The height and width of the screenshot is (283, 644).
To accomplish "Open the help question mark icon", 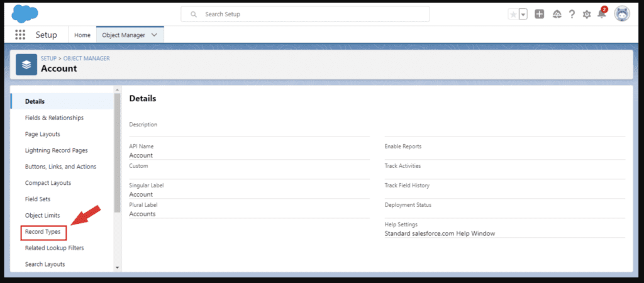I will [x=572, y=14].
